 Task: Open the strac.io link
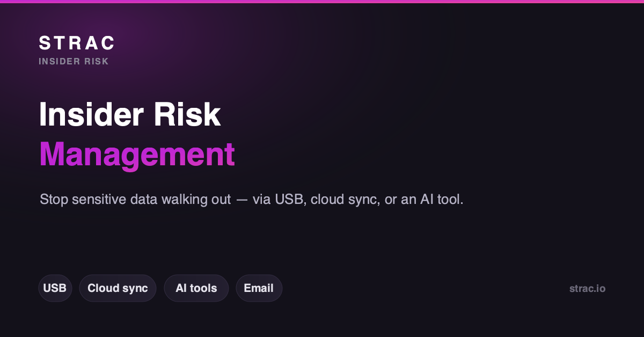point(587,289)
